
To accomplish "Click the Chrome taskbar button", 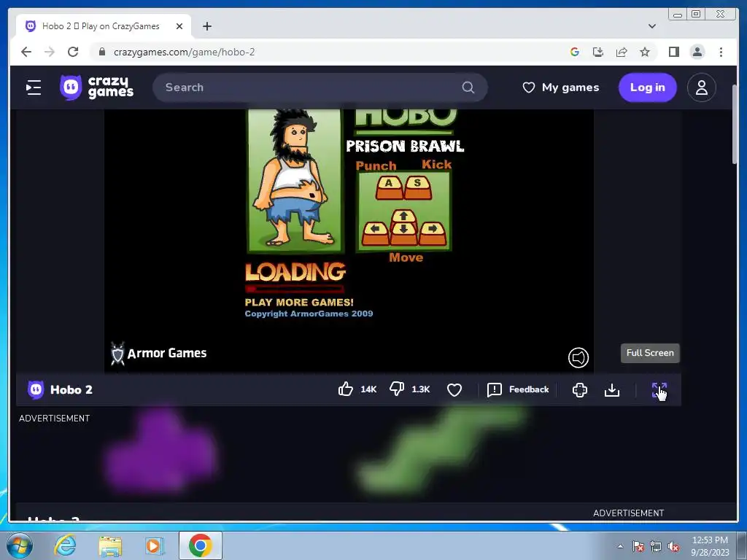I will click(201, 545).
